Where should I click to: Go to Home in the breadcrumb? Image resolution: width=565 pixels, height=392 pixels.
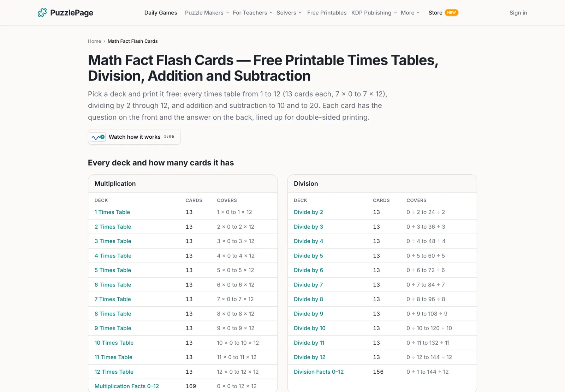[x=94, y=41]
